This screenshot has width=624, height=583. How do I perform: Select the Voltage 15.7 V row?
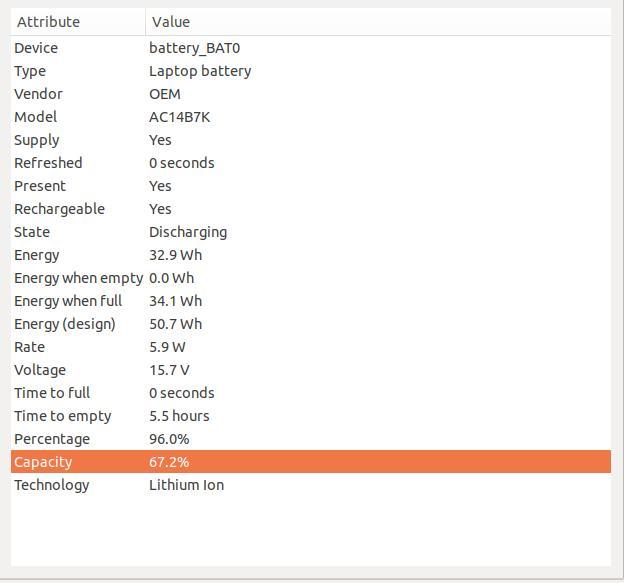pos(311,370)
